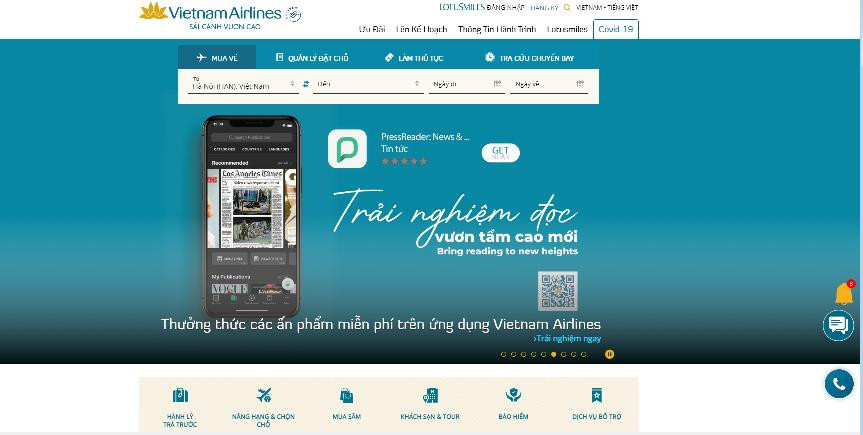Select the third carousel dot
863x435 pixels.
pos(523,355)
